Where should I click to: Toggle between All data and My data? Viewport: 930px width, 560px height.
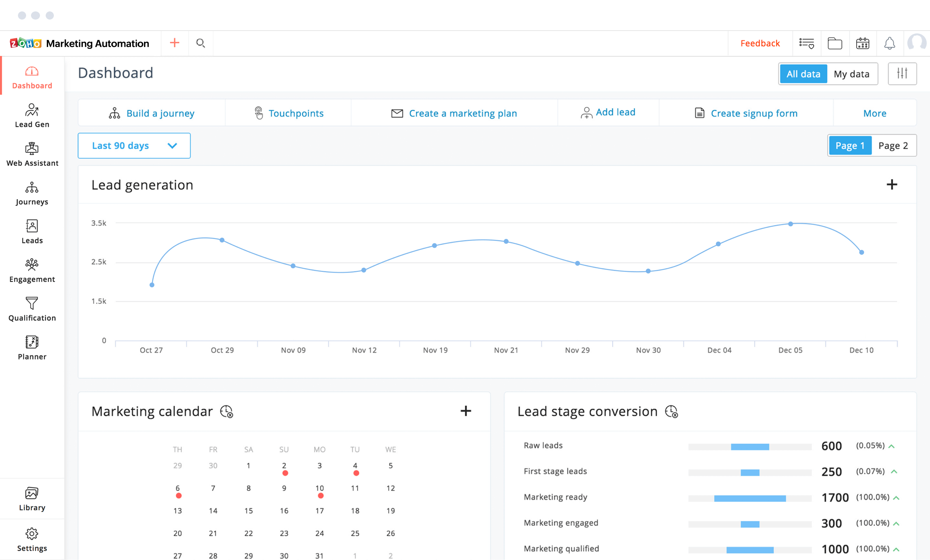(x=828, y=73)
